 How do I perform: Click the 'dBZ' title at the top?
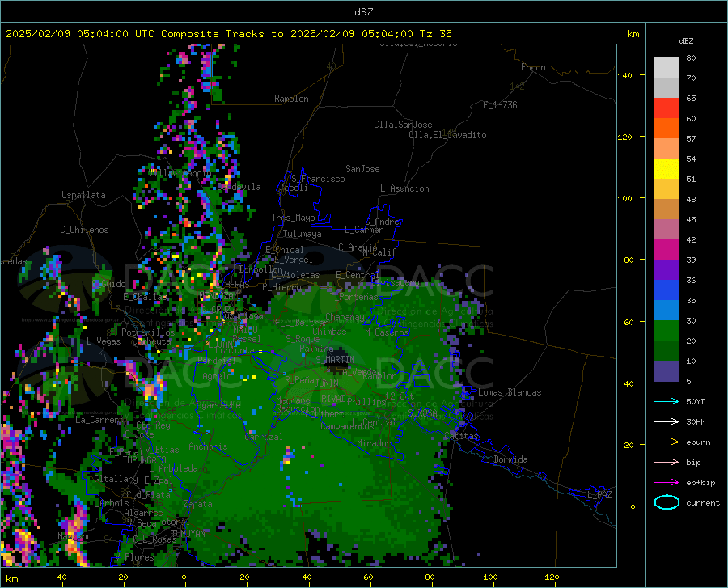363,12
